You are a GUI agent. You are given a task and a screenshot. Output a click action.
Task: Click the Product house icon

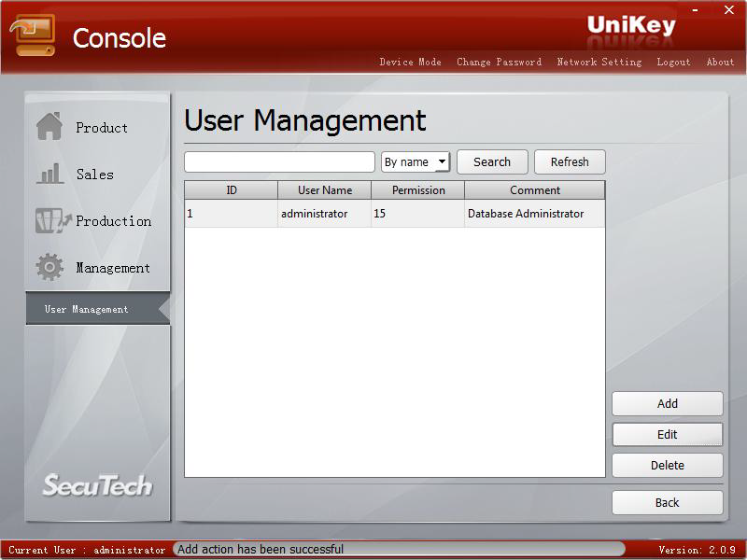(x=49, y=127)
